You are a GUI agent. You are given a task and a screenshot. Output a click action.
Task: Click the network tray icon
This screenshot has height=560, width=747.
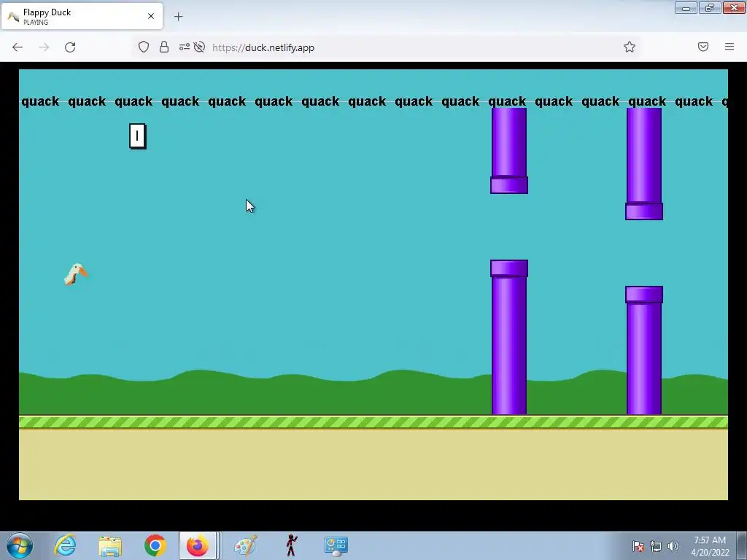656,546
